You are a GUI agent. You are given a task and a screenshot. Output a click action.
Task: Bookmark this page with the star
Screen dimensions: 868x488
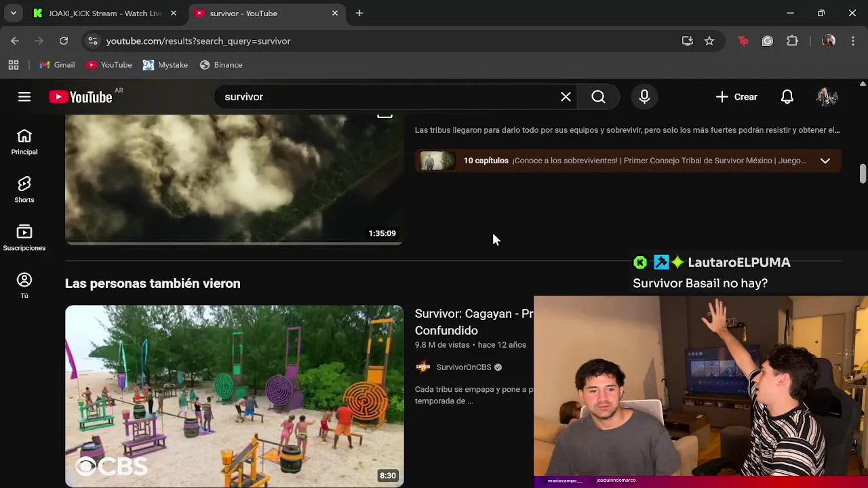709,41
